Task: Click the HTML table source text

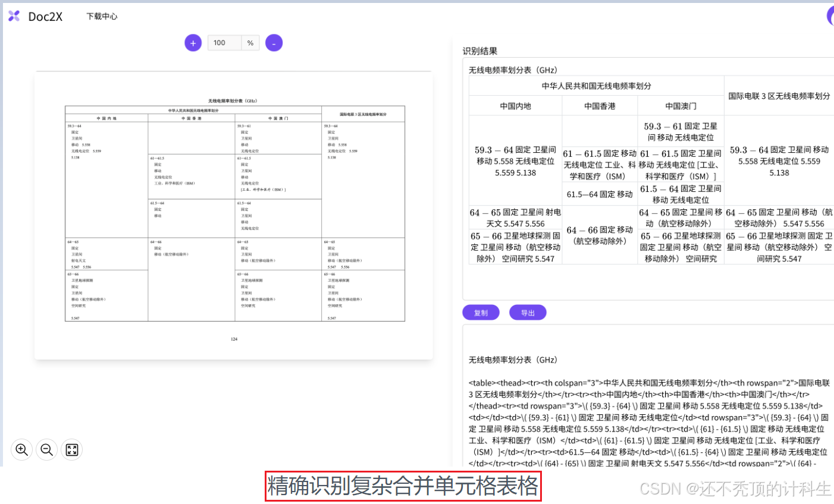Action: [x=649, y=423]
